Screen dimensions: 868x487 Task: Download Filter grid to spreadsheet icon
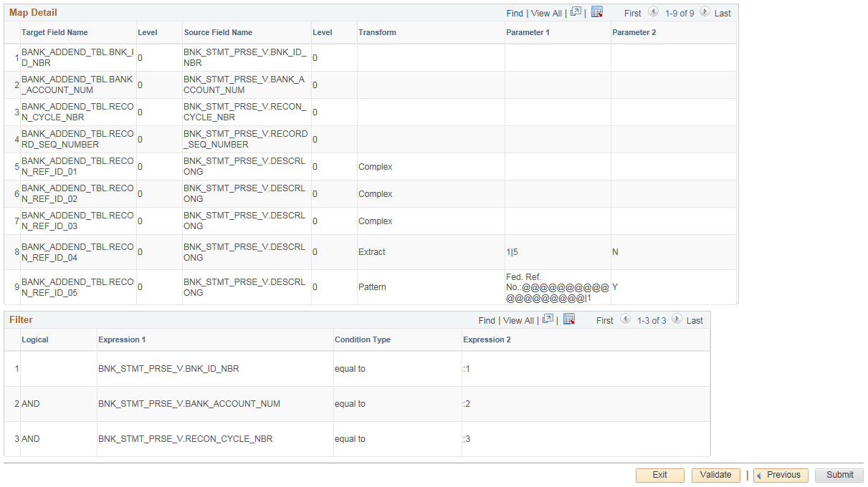pyautogui.click(x=569, y=319)
